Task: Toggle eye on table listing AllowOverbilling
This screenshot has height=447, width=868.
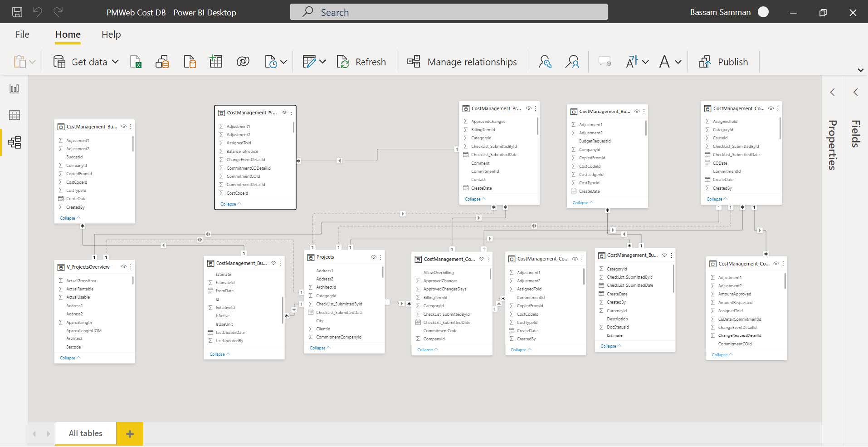Action: (x=482, y=259)
